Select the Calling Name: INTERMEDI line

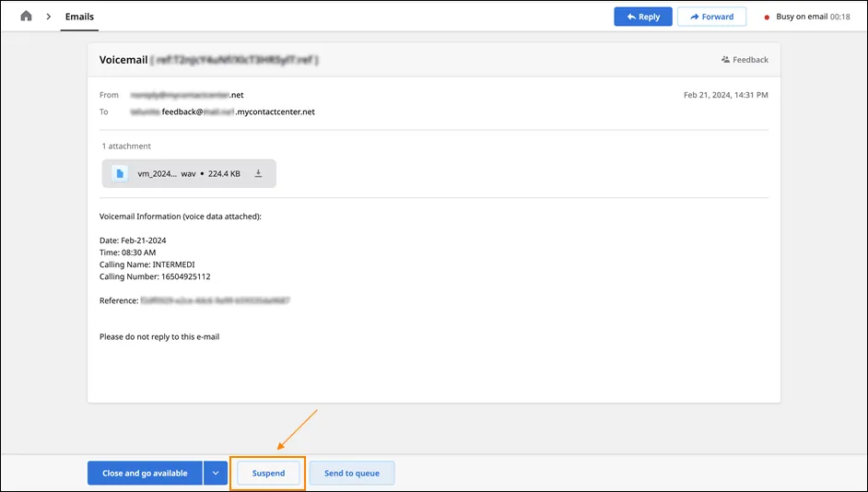tap(147, 264)
